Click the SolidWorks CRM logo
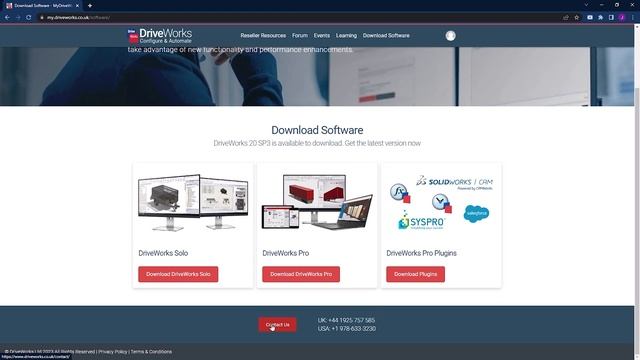Viewport: 640px width, 360px height. (454, 182)
